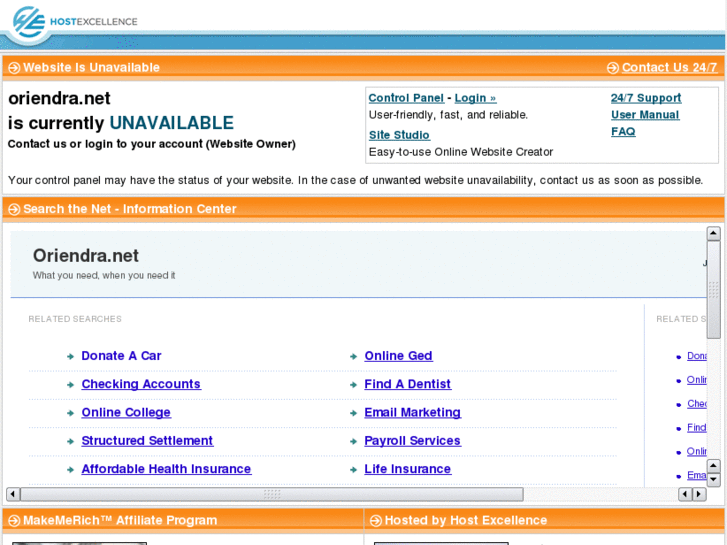
Task: Click the 'What you need, when you need it' tagline
Action: (104, 276)
